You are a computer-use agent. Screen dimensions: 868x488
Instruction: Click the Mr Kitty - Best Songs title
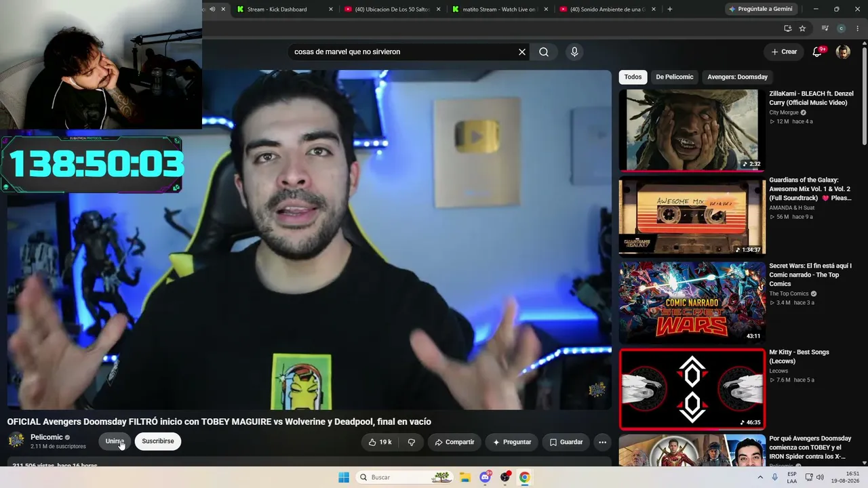point(800,357)
